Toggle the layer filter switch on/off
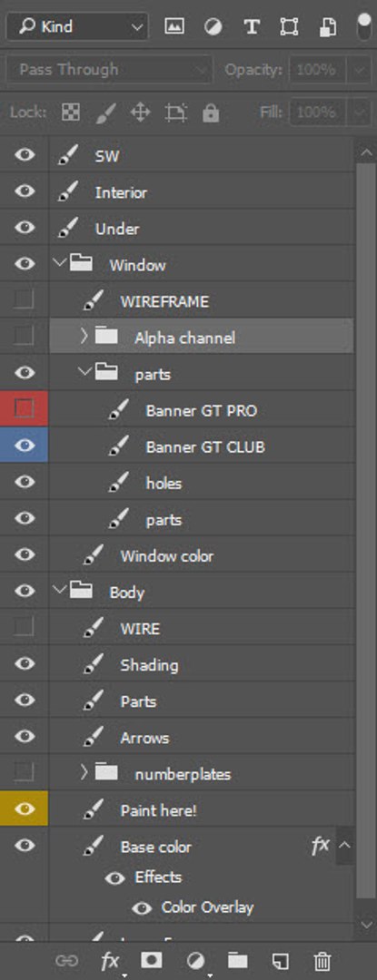The width and height of the screenshot is (377, 980). pyautogui.click(x=364, y=26)
